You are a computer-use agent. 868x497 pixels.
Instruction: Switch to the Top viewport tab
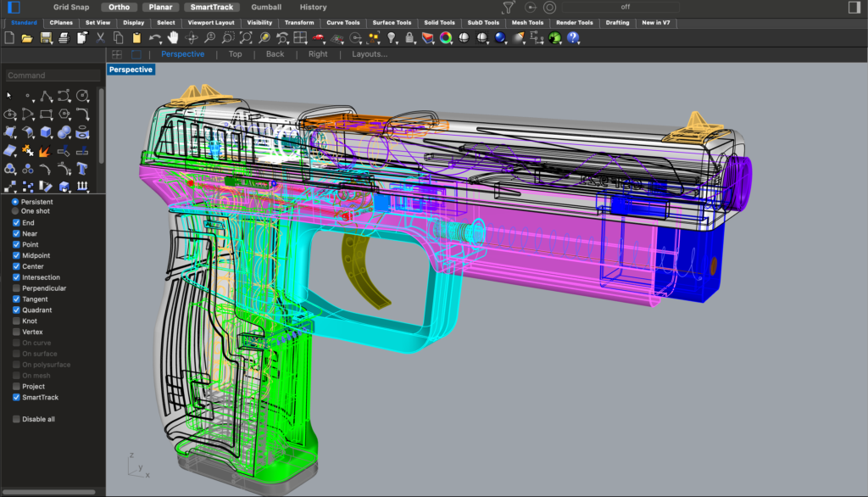tap(235, 54)
